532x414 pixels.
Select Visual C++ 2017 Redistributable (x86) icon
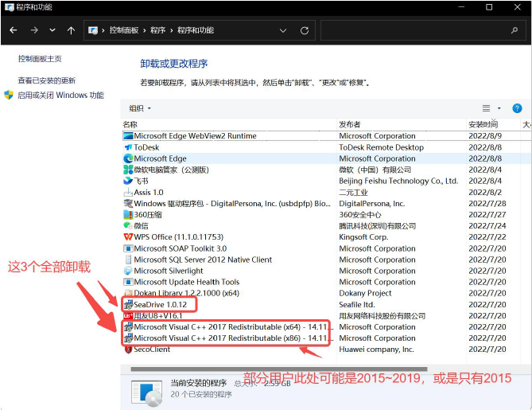click(128, 338)
